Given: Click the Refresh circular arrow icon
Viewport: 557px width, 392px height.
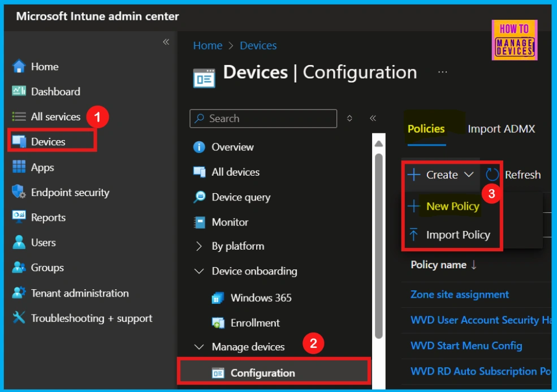Looking at the screenshot, I should (493, 175).
